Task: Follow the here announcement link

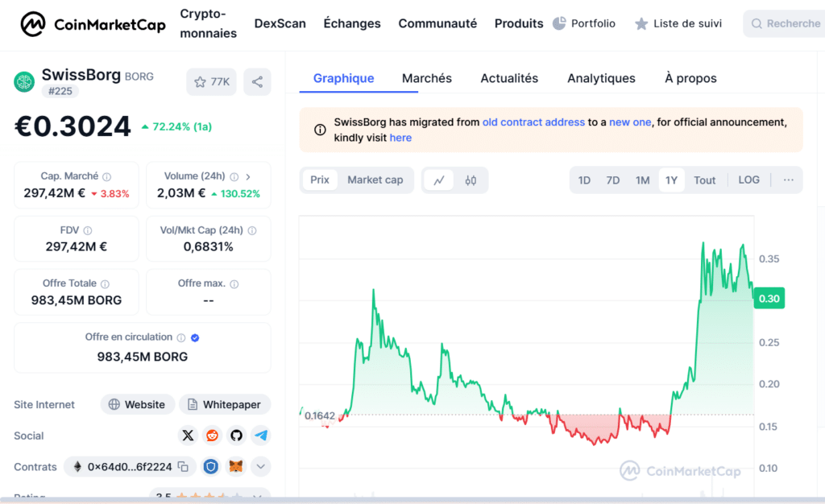Action: (400, 138)
